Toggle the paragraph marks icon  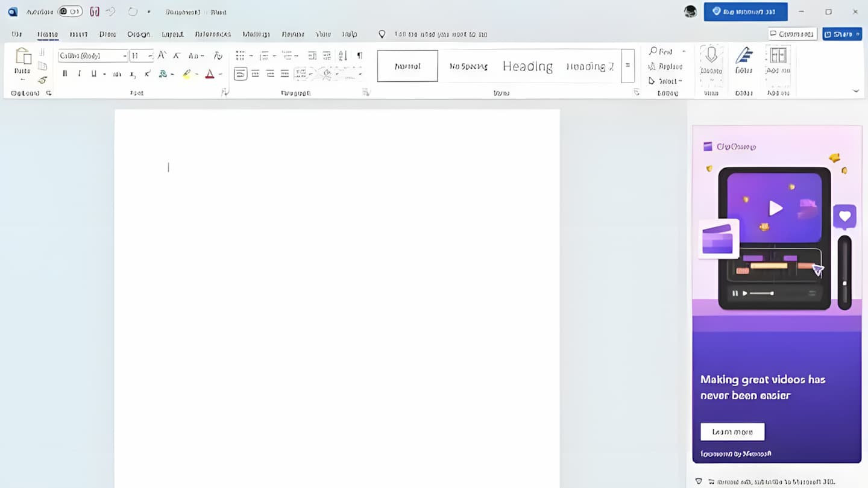tap(358, 55)
